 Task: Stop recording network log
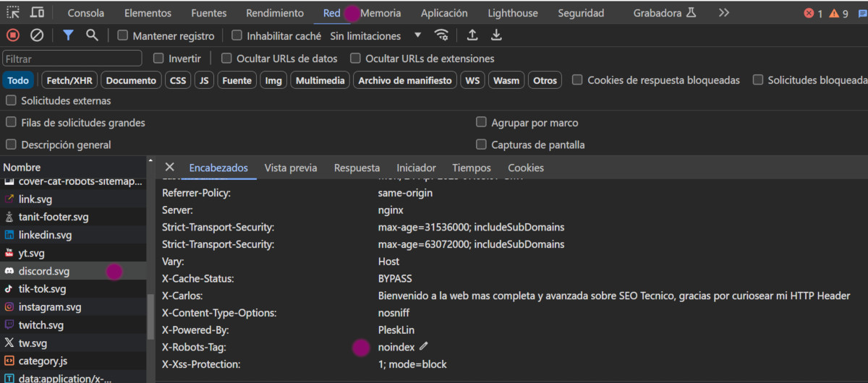[13, 35]
